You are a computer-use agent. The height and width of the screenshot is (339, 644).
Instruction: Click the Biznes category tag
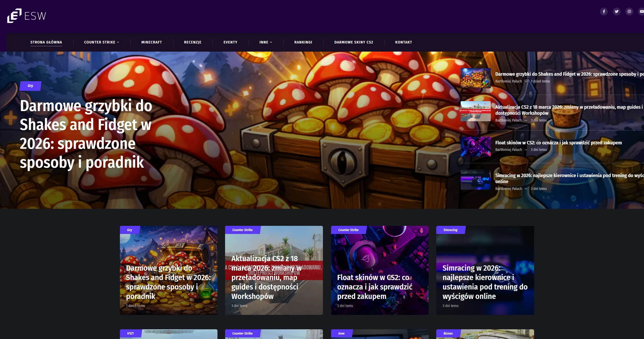[448, 333]
